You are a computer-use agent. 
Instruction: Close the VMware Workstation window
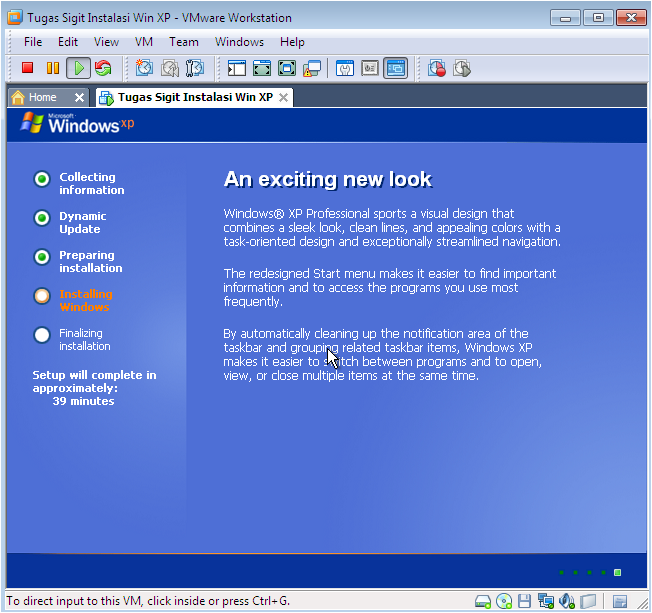tap(631, 18)
